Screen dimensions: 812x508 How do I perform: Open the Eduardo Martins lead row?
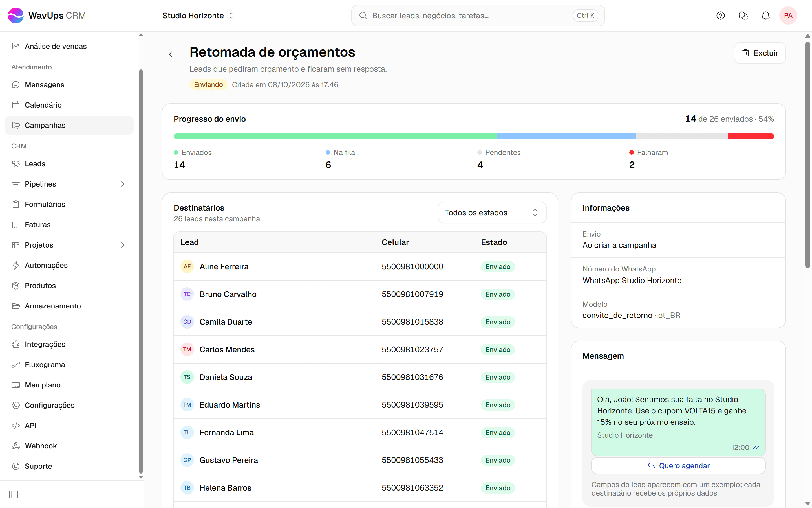[360, 405]
